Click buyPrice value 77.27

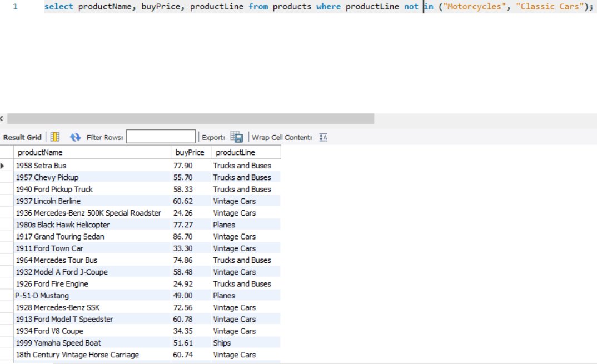(191, 225)
